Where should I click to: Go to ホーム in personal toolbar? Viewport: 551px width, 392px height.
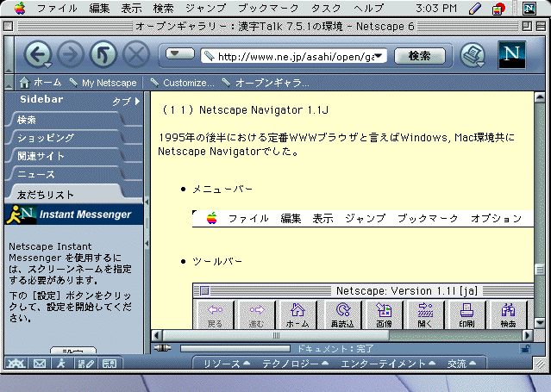click(41, 83)
